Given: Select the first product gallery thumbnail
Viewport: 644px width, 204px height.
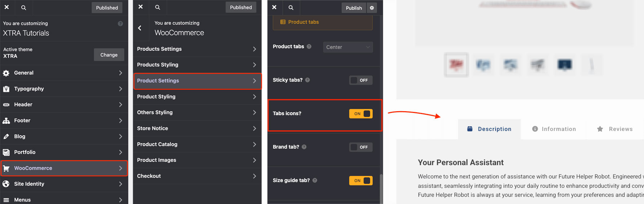Looking at the screenshot, I should pyautogui.click(x=456, y=65).
